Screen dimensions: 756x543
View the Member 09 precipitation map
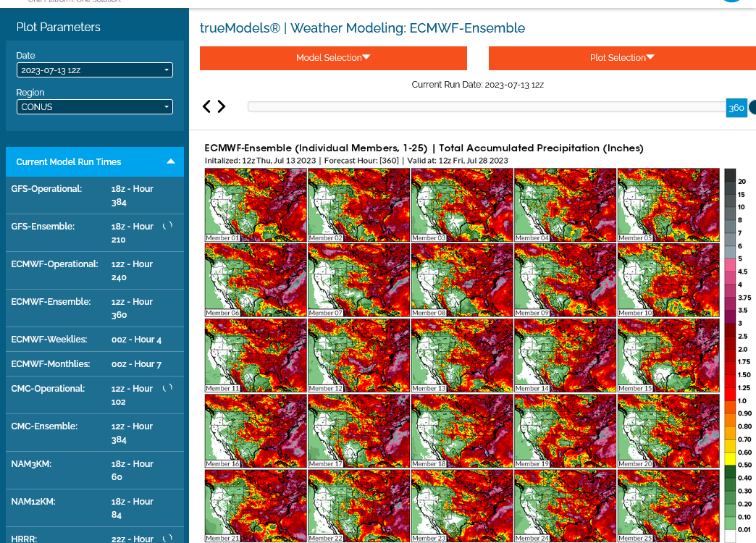(x=565, y=280)
